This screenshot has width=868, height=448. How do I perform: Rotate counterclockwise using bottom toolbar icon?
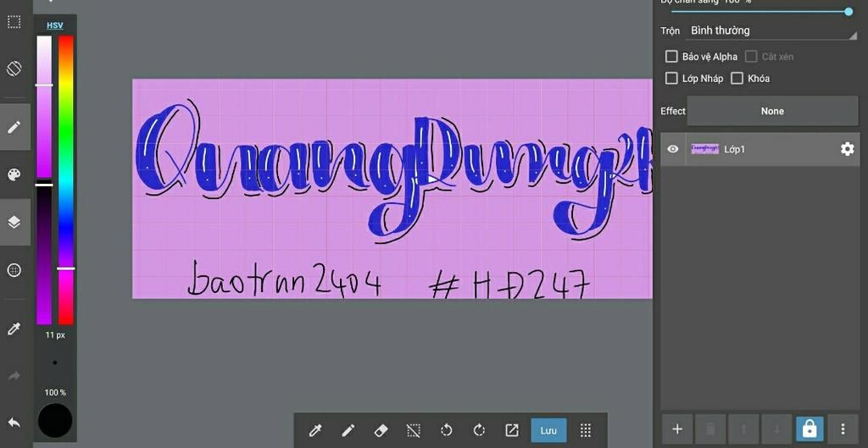point(446,430)
